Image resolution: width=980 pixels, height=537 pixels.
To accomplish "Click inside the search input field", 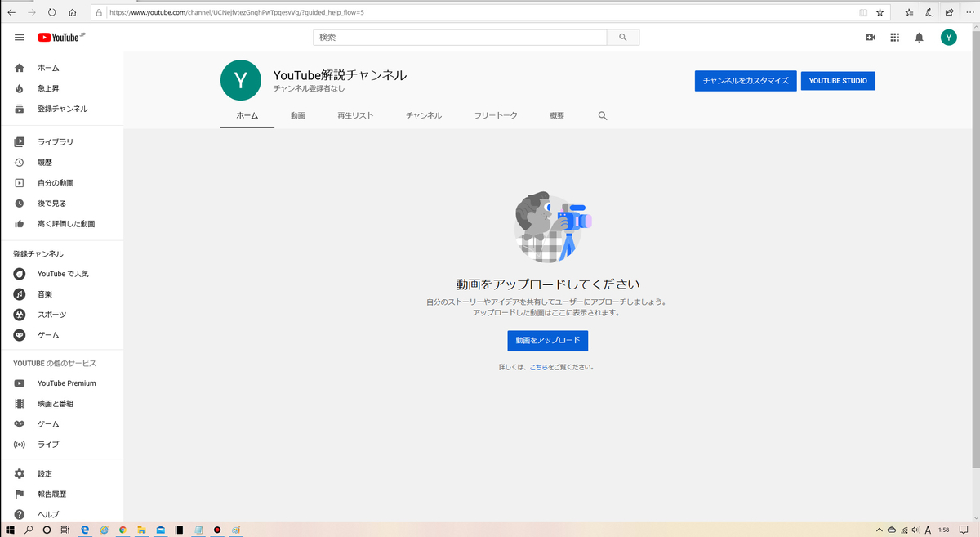I will (457, 37).
